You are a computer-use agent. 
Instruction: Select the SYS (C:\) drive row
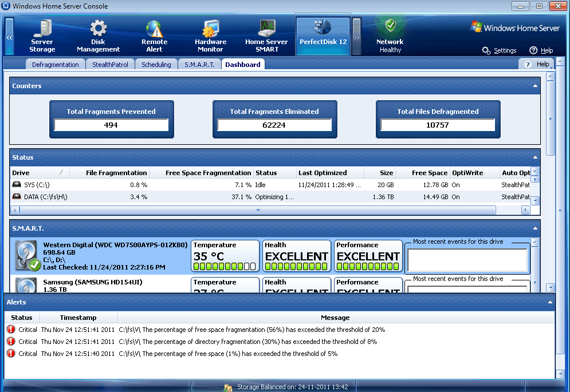(270, 185)
